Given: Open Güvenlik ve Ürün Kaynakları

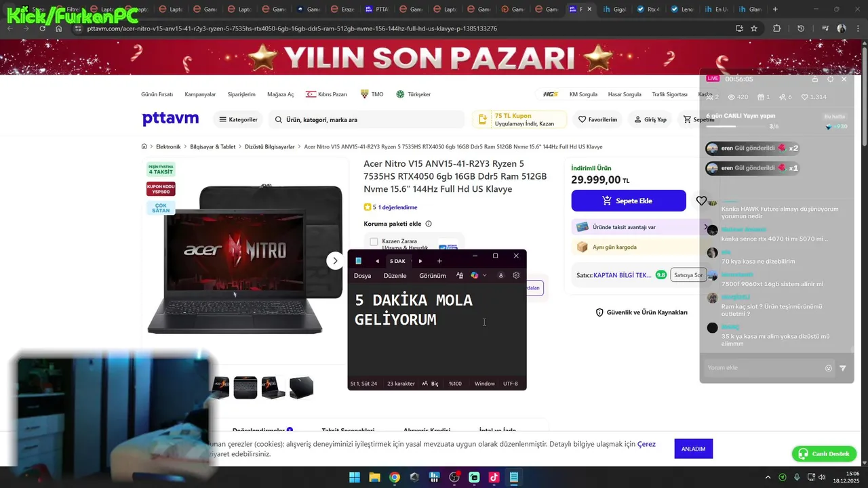Looking at the screenshot, I should point(641,312).
